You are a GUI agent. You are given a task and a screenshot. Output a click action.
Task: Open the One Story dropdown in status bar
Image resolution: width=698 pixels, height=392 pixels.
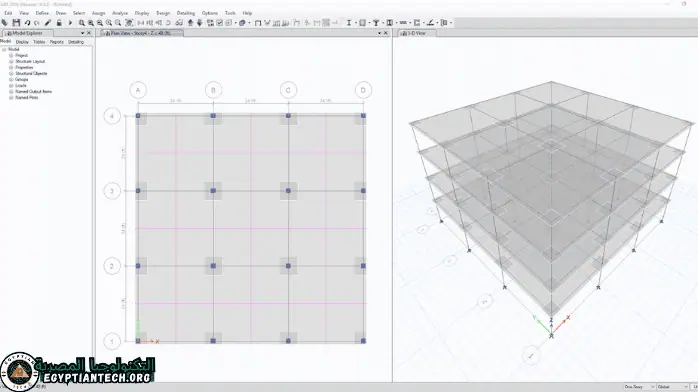click(x=639, y=387)
